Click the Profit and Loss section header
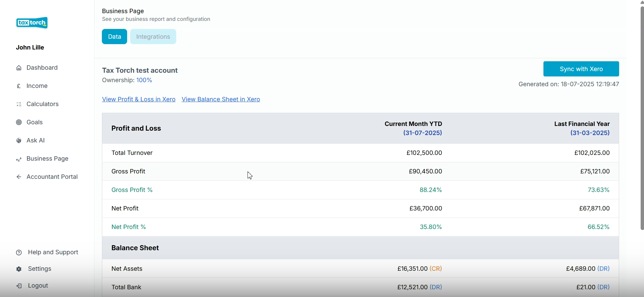644x297 pixels. tap(137, 129)
